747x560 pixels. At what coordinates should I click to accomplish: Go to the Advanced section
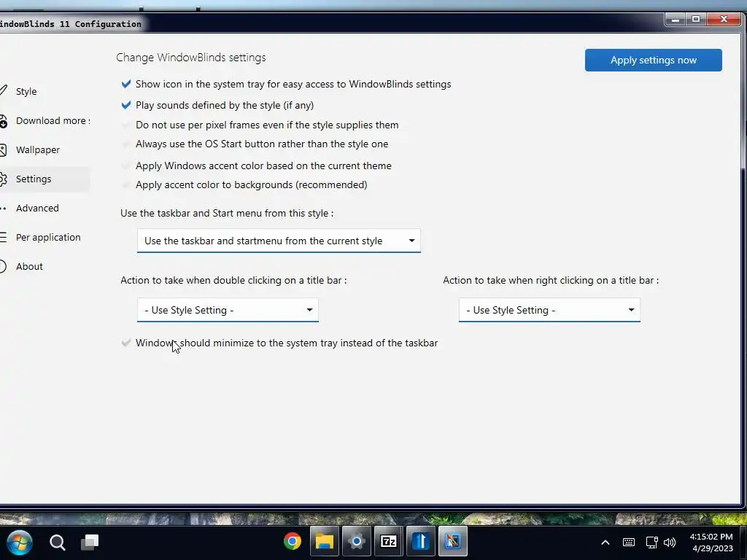[37, 208]
